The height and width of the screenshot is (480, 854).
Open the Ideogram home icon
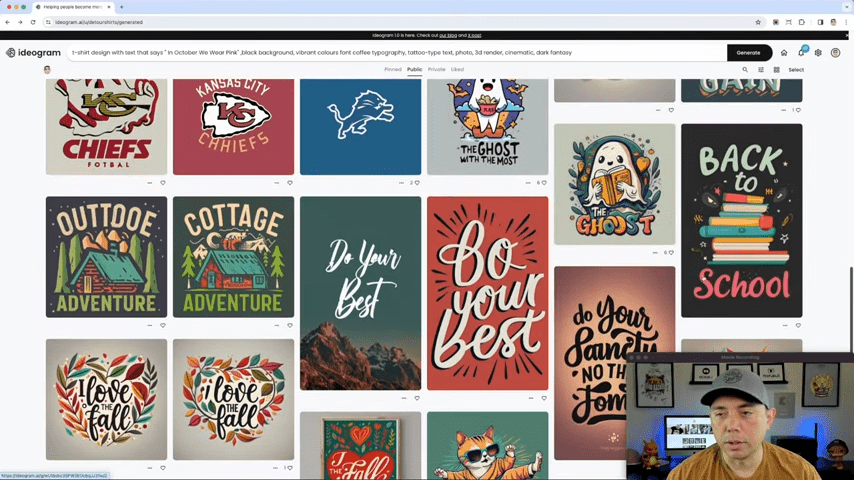click(784, 53)
